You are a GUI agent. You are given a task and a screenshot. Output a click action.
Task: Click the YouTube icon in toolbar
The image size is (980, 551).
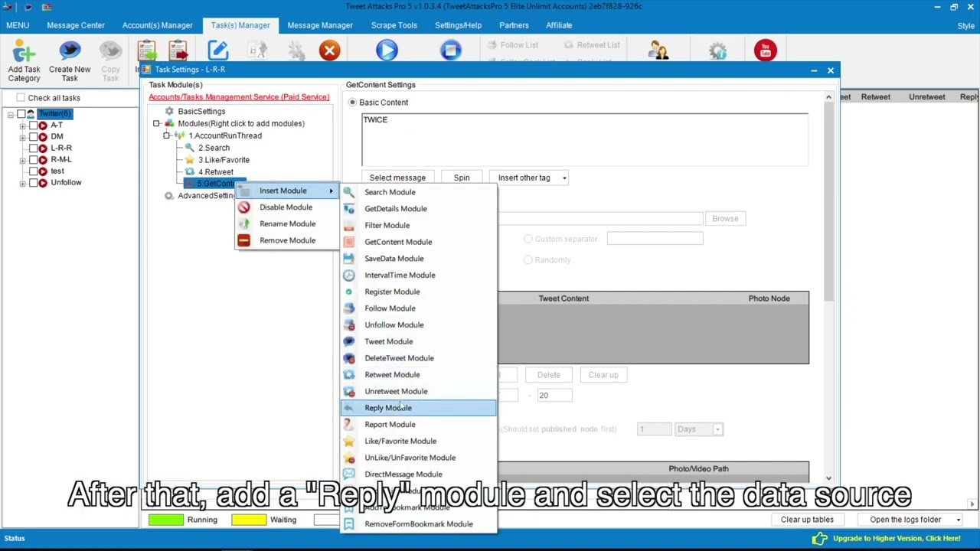pyautogui.click(x=766, y=51)
